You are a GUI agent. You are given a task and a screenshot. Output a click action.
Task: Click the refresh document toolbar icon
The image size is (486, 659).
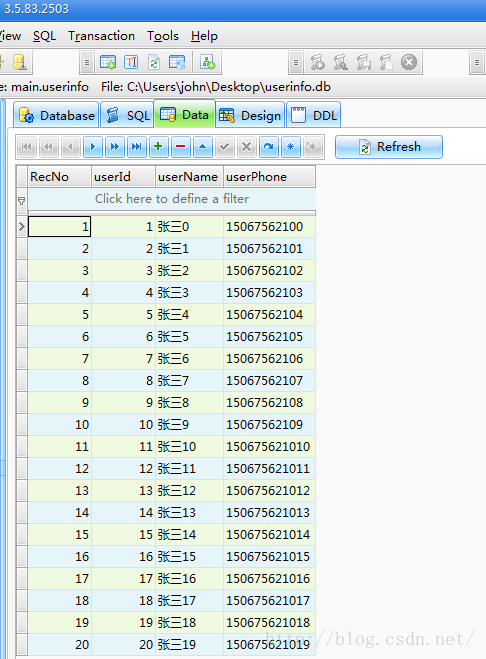[154, 63]
